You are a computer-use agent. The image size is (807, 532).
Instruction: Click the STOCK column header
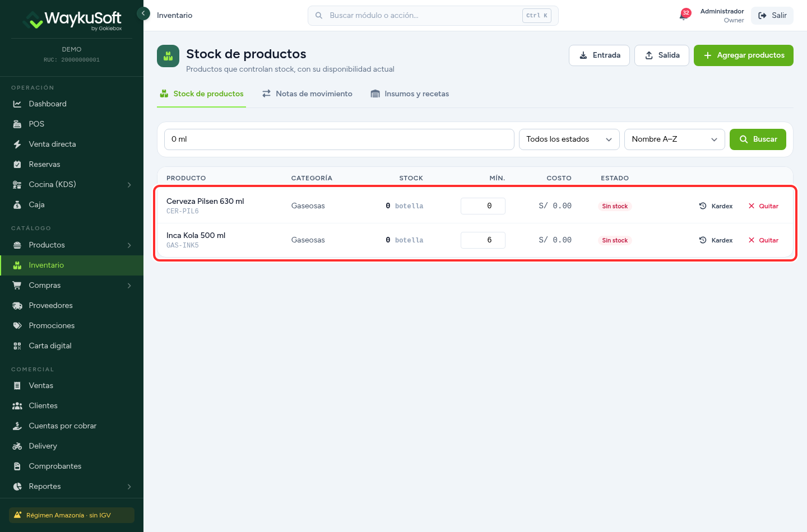[411, 178]
